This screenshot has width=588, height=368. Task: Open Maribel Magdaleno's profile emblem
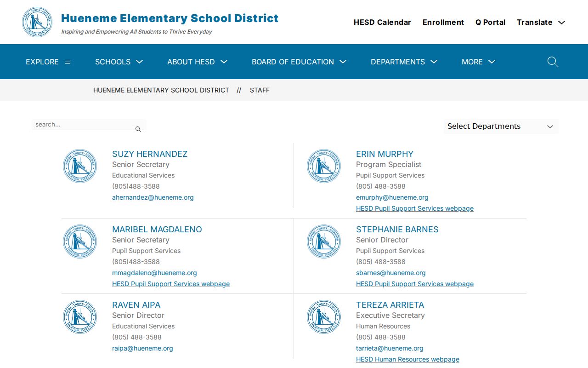pyautogui.click(x=80, y=241)
